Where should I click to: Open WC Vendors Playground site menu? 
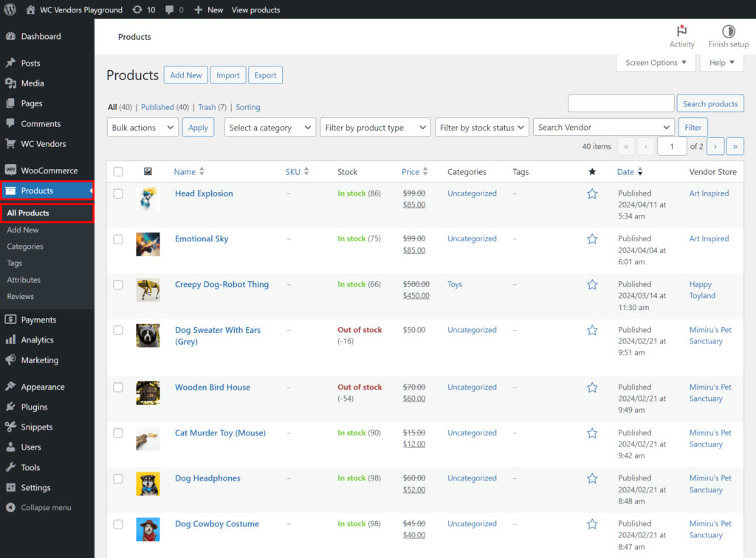coord(75,10)
